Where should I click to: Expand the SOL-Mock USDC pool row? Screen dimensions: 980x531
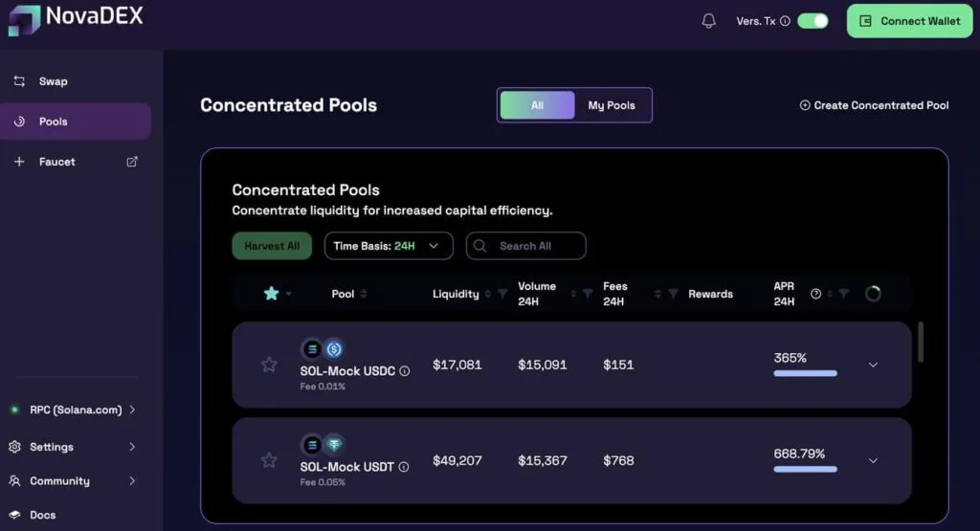pos(873,365)
